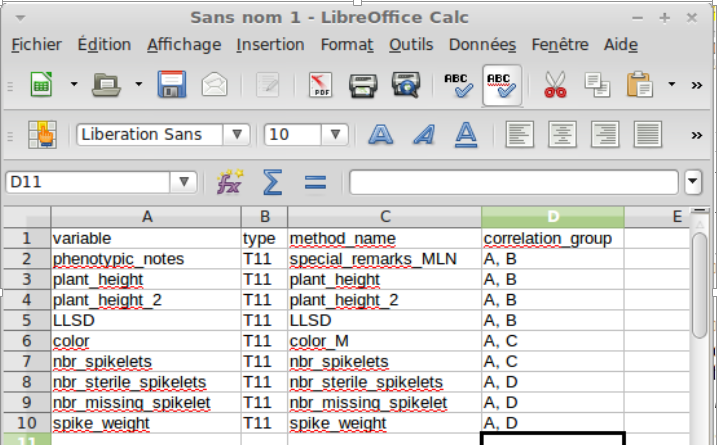Open the Styles and Formatting icon
The width and height of the screenshot is (717, 445).
42,134
